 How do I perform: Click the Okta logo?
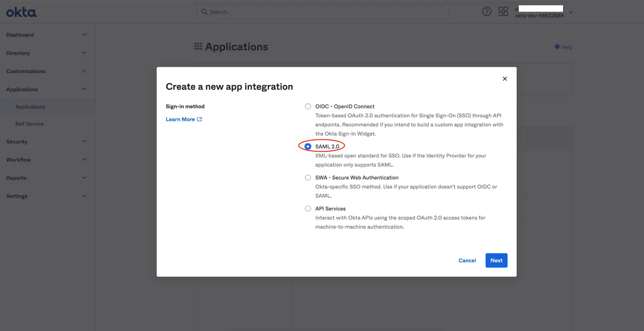pyautogui.click(x=21, y=12)
